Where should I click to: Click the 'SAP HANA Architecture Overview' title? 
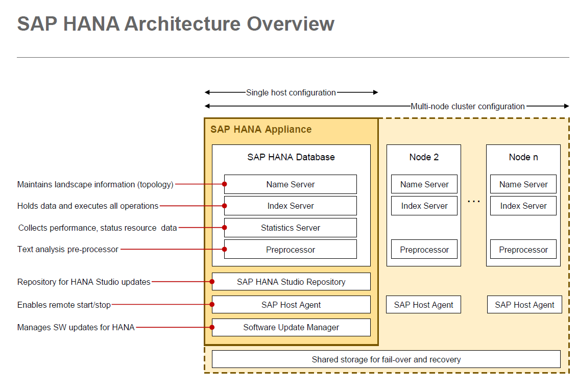[x=176, y=24]
